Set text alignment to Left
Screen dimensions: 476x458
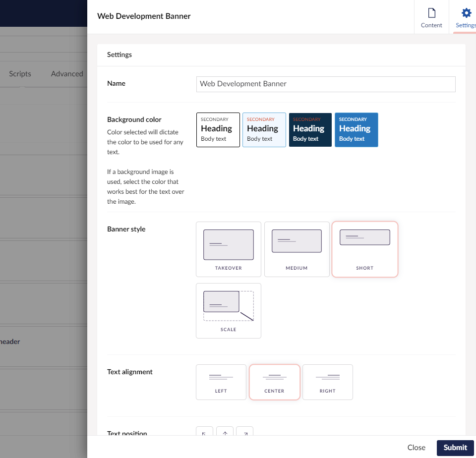click(x=221, y=382)
